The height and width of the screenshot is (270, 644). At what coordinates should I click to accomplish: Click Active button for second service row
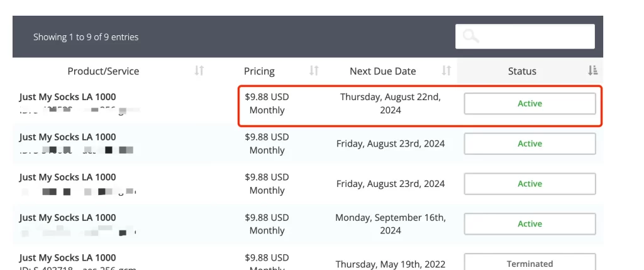tap(530, 144)
